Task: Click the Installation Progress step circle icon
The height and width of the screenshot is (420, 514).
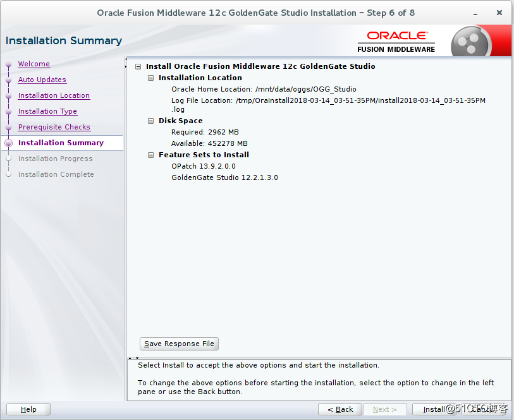Action: [9, 159]
